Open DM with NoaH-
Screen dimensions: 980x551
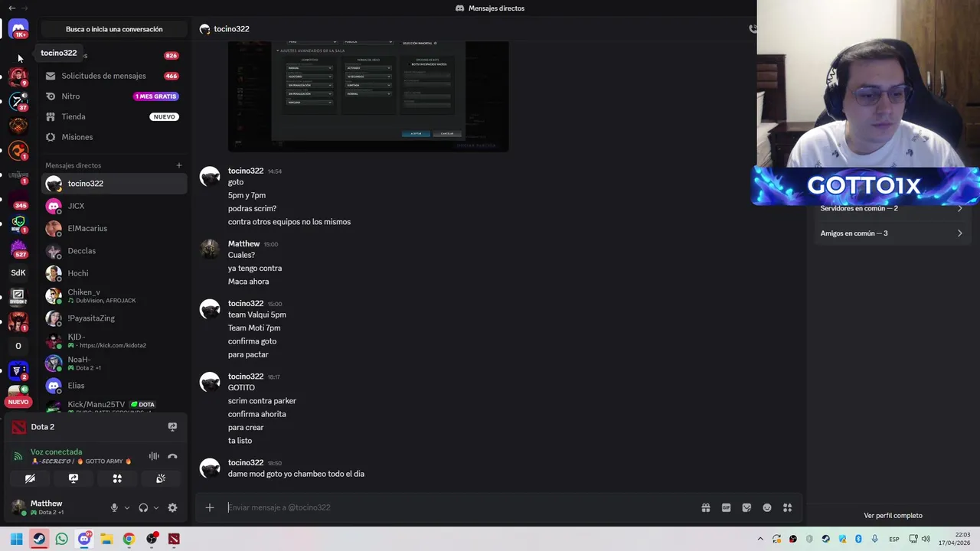(x=113, y=364)
